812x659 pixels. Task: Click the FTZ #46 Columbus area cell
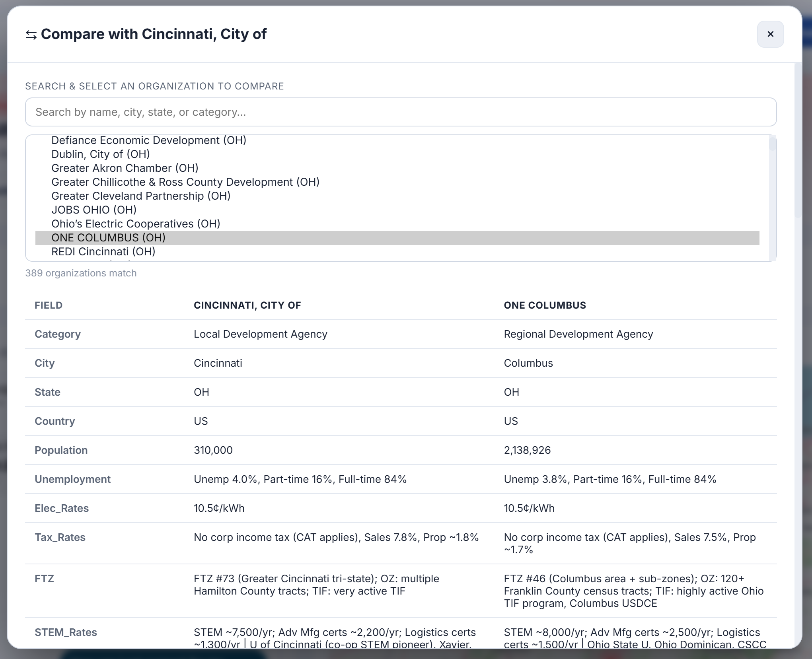[634, 591]
